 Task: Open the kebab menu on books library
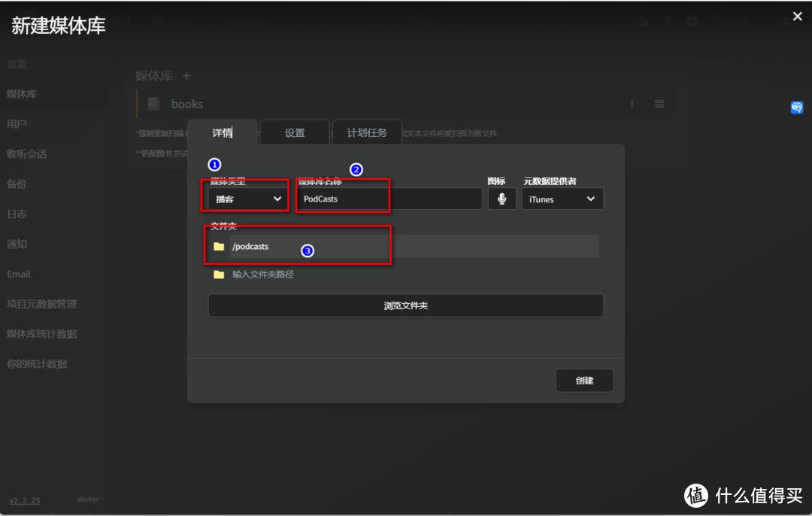click(x=632, y=104)
